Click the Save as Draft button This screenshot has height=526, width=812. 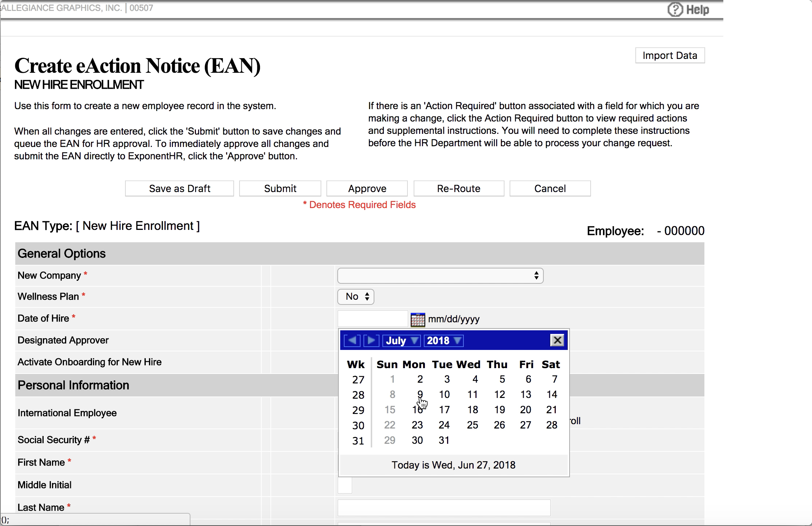180,188
